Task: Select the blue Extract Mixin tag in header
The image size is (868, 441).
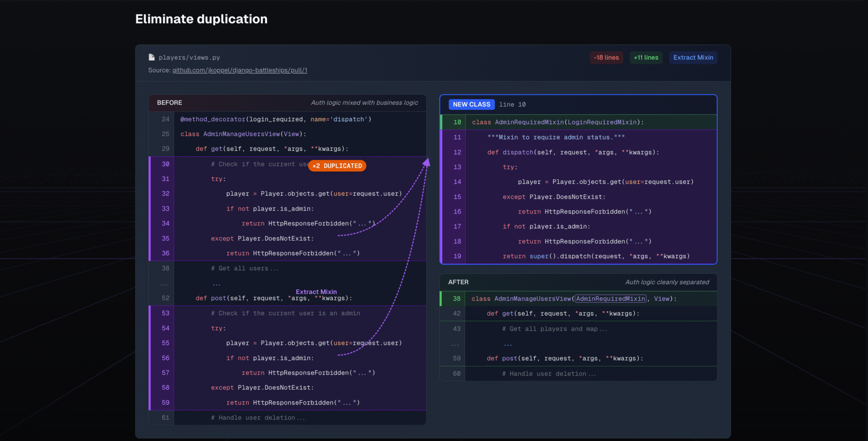Action: point(693,58)
